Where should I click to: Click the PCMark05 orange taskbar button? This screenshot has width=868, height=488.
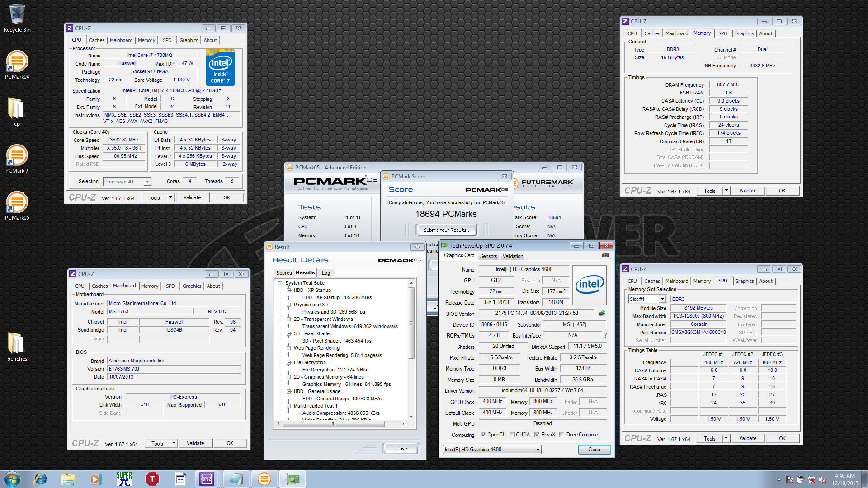pos(264,479)
